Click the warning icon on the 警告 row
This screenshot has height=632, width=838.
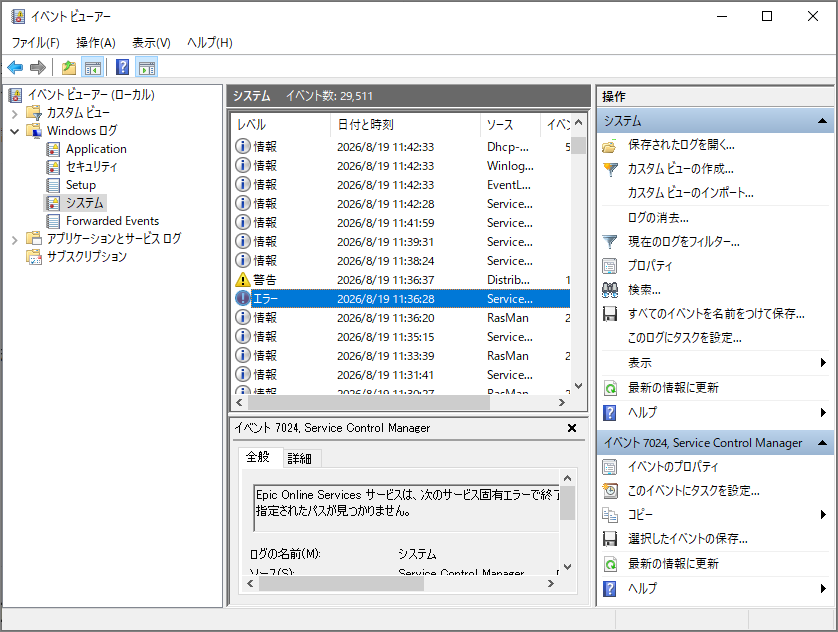click(243, 280)
